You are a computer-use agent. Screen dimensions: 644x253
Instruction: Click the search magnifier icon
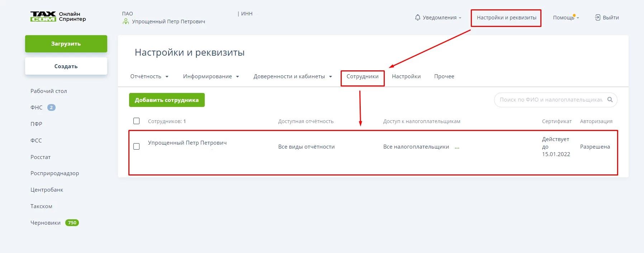point(610,100)
